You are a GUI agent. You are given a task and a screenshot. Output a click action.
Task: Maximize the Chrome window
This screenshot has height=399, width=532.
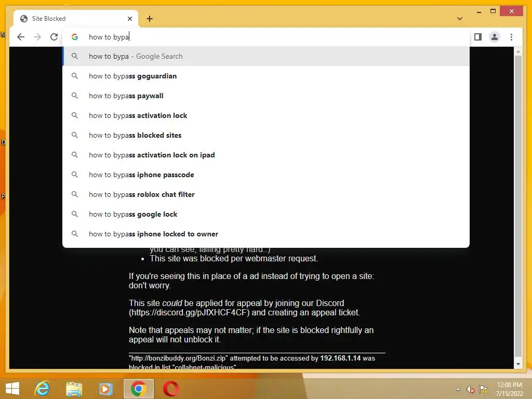point(493,11)
